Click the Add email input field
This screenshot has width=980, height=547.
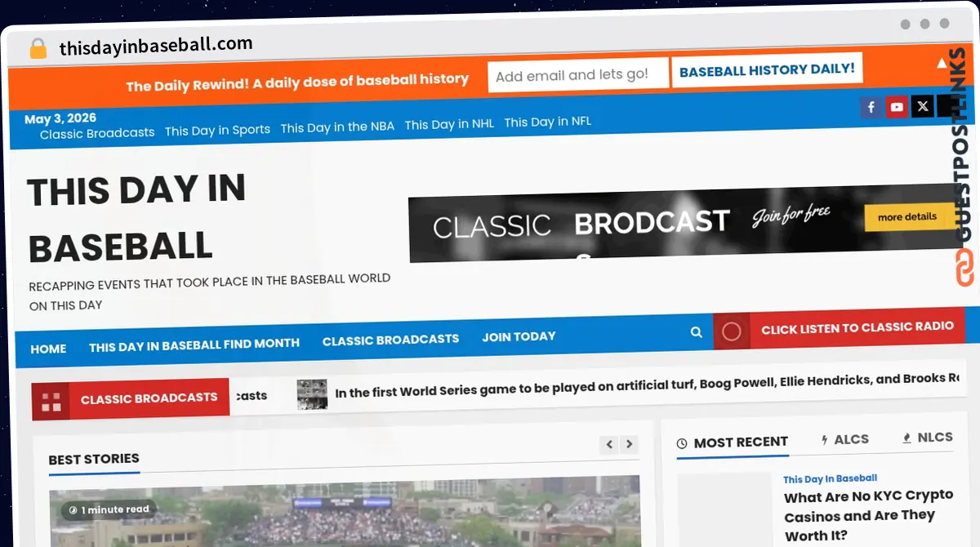578,75
